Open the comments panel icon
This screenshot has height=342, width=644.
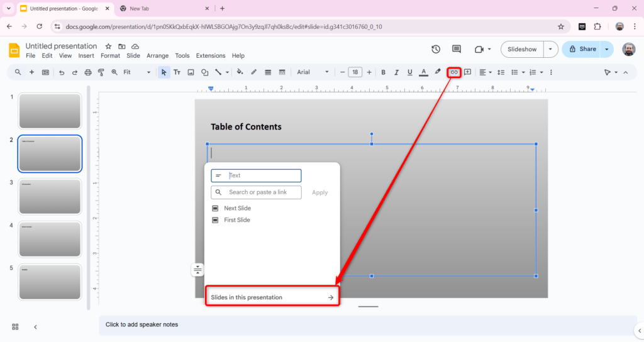point(457,49)
